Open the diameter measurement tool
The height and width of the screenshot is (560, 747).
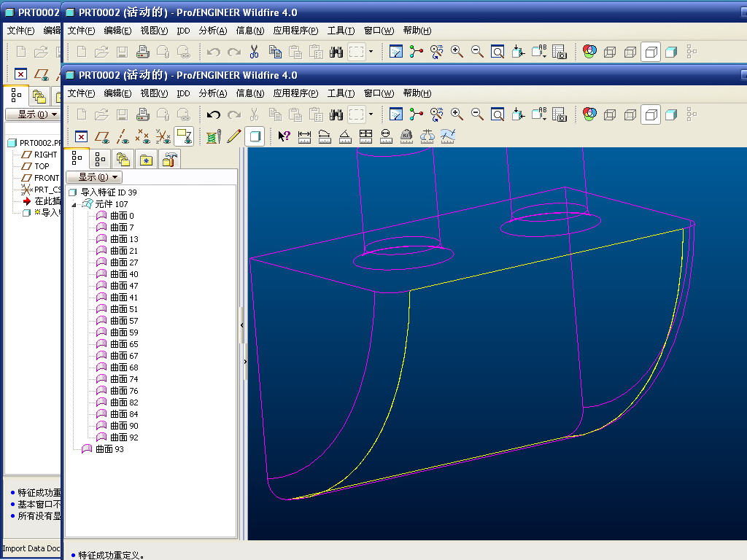click(387, 136)
